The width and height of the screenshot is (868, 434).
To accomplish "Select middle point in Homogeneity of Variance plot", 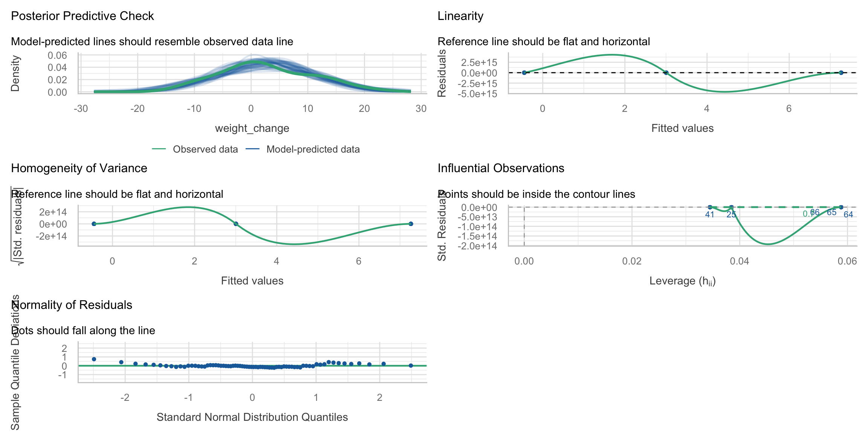I will click(x=236, y=224).
